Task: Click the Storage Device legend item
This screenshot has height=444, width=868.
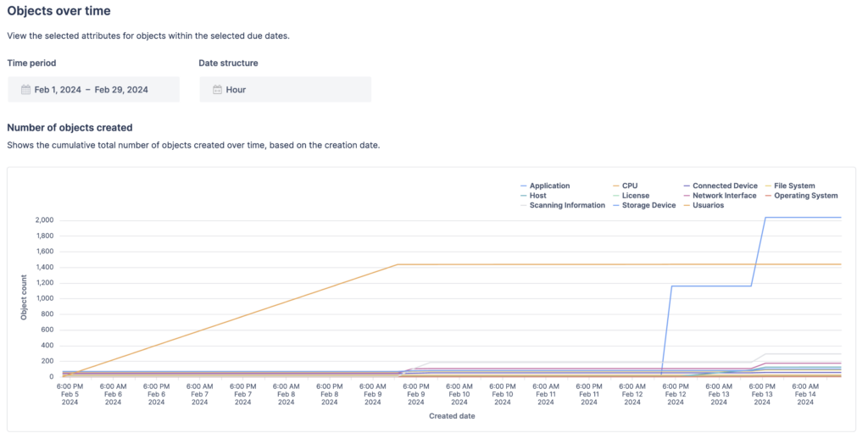Action: 648,205
